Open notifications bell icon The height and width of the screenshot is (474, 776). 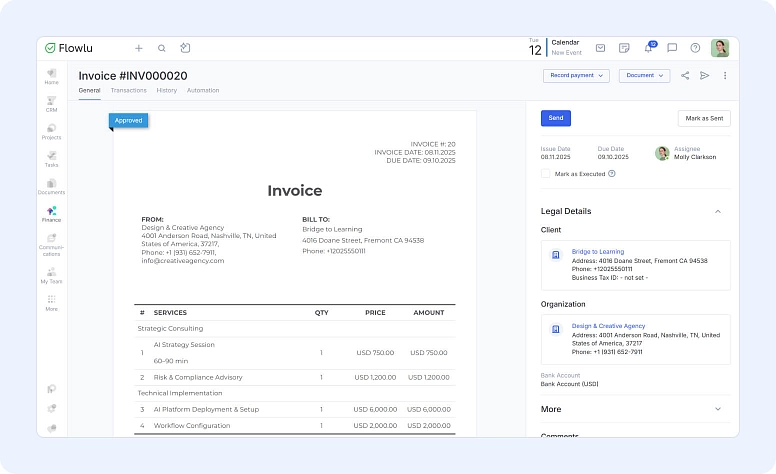(x=648, y=48)
